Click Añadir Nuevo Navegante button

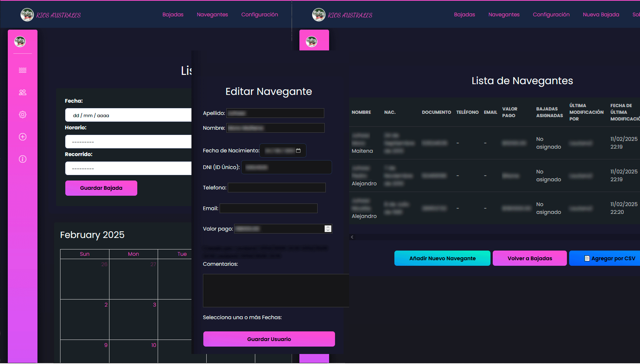[442, 258]
